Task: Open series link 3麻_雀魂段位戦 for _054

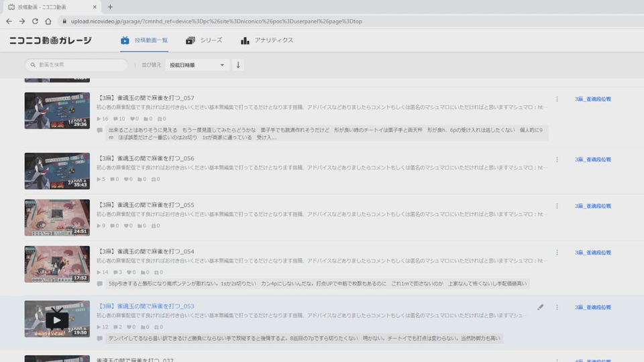Action: 592,253
